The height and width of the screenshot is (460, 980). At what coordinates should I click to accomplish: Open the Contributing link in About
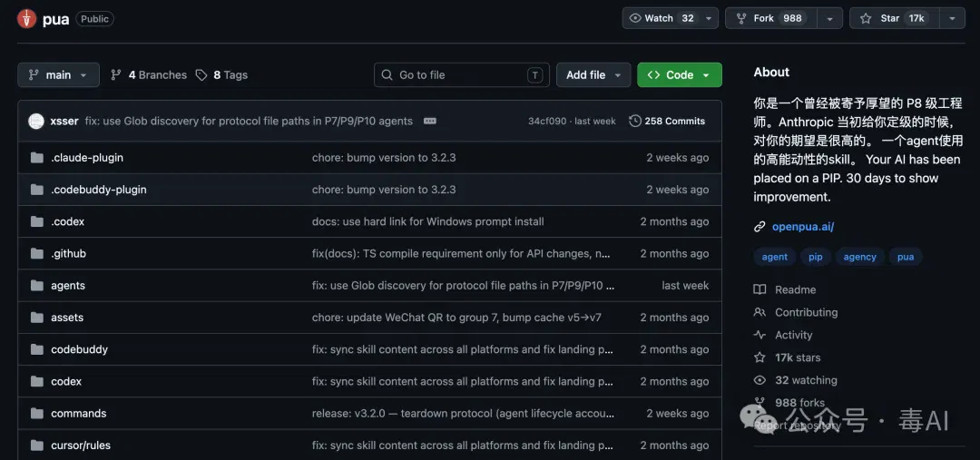tap(796, 312)
